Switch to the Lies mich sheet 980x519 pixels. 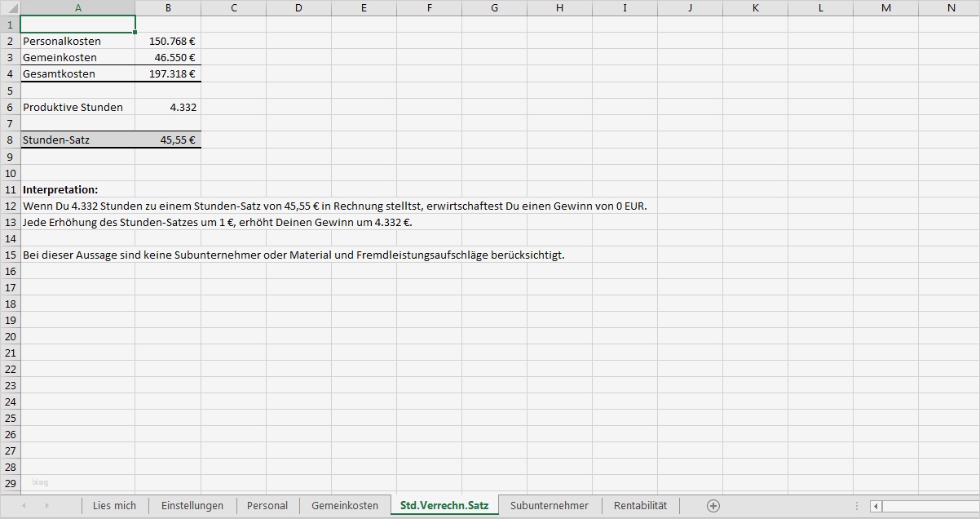(x=114, y=505)
